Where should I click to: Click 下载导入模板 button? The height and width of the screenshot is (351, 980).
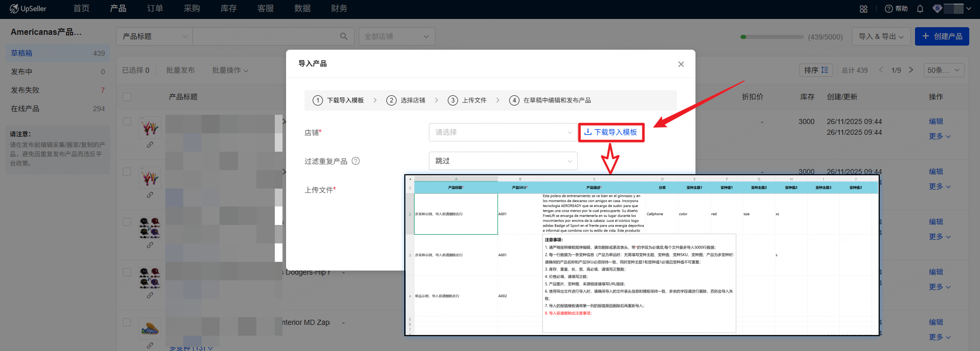pyautogui.click(x=611, y=132)
